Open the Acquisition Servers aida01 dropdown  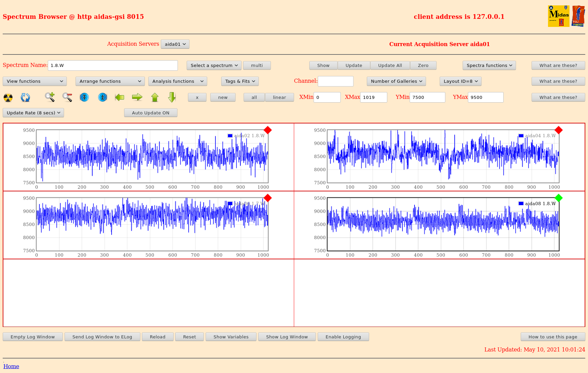[x=175, y=44]
